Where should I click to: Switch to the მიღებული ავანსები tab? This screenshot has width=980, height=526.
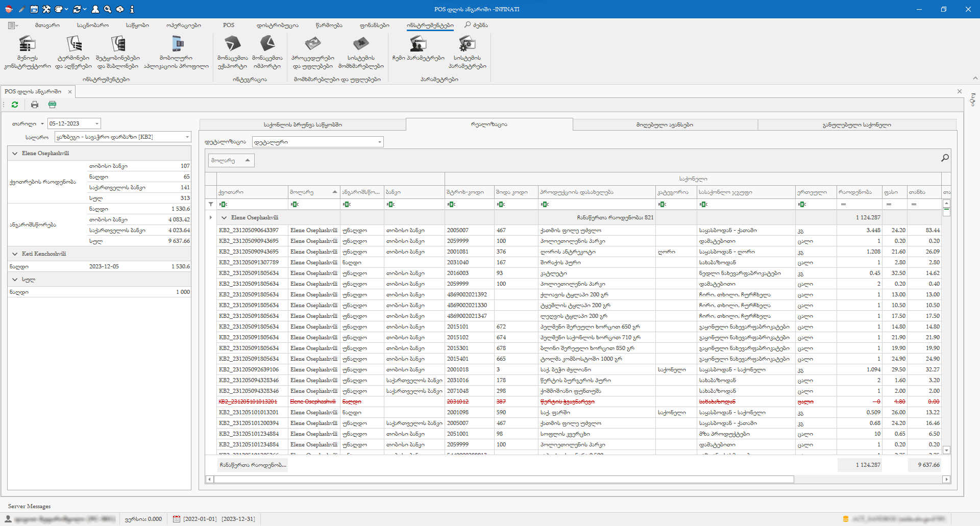[665, 125]
